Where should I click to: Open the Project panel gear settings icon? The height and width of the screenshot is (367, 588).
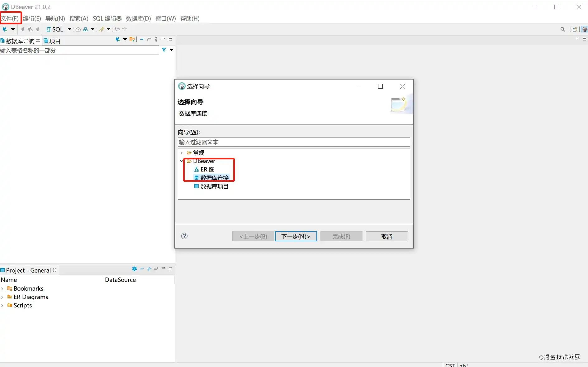tap(134, 269)
